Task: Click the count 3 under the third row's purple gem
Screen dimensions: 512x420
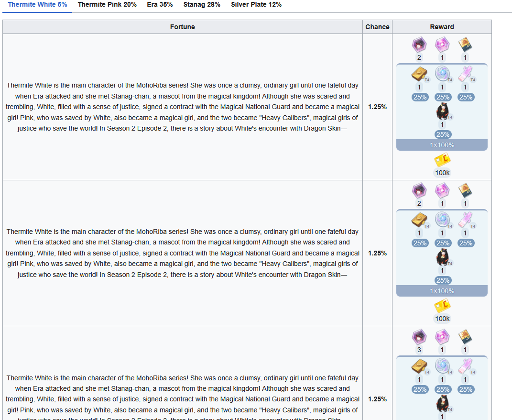Action: 419,350
